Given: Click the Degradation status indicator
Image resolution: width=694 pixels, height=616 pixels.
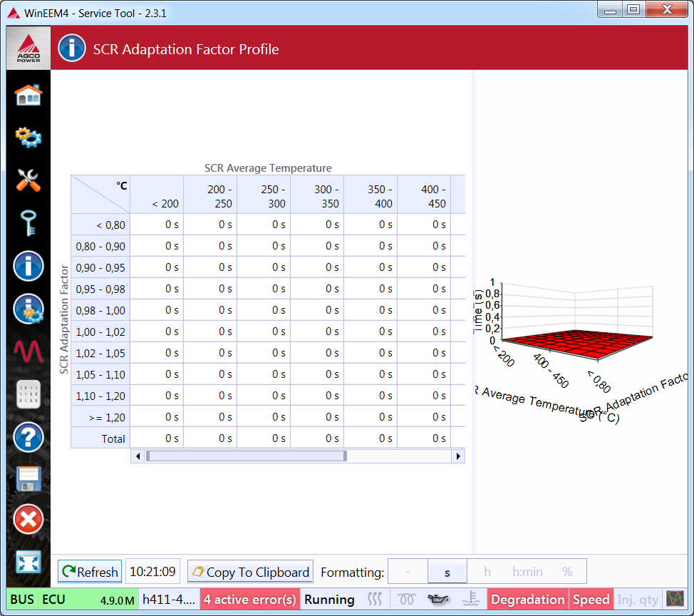Looking at the screenshot, I should [x=527, y=600].
